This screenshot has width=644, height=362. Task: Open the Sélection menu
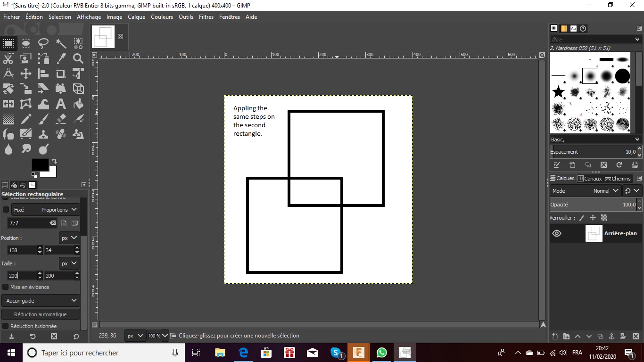[x=60, y=17]
